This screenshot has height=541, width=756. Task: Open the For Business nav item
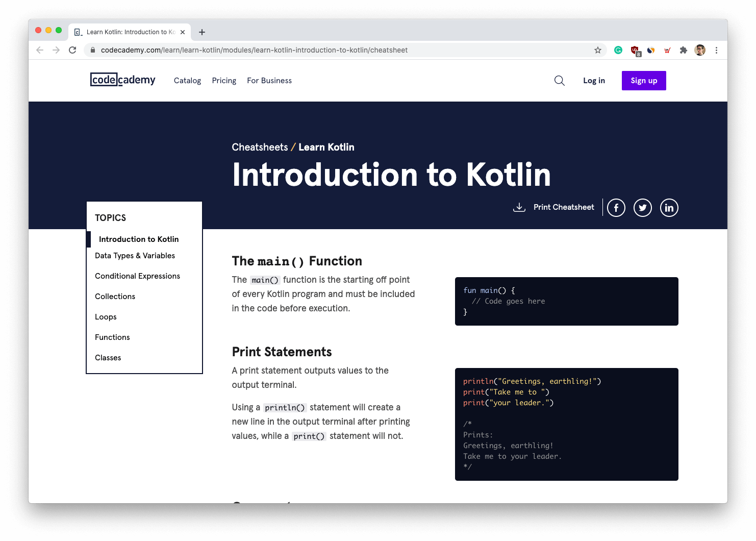pos(269,81)
